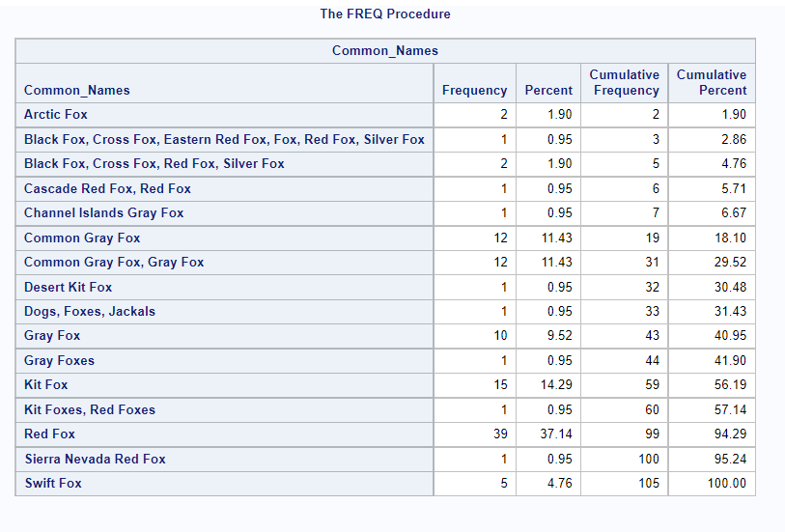Click the Kit Foxes, Red Foxes row label
The width and height of the screenshot is (785, 532).
coord(90,410)
